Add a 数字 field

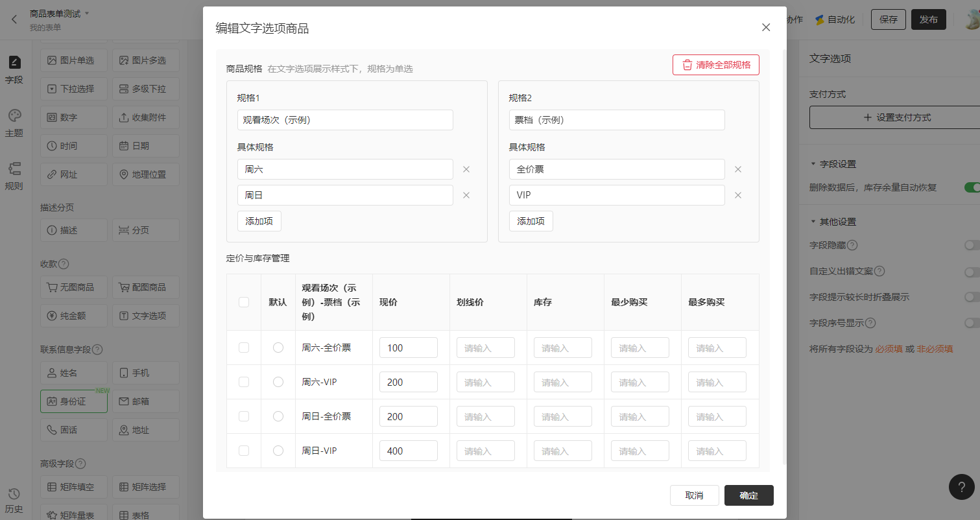[x=74, y=117]
